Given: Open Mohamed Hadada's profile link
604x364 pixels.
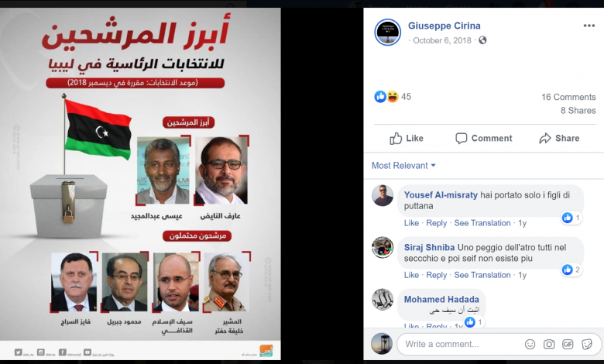Looking at the screenshot, I should tap(441, 299).
